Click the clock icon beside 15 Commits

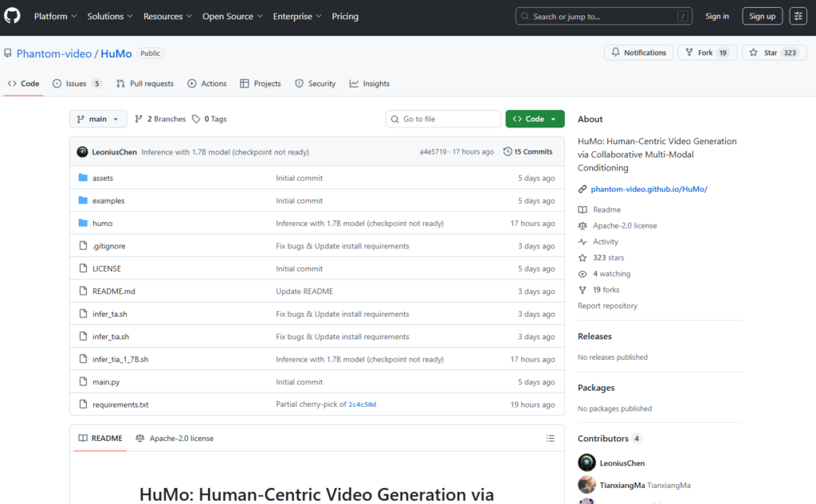(508, 152)
